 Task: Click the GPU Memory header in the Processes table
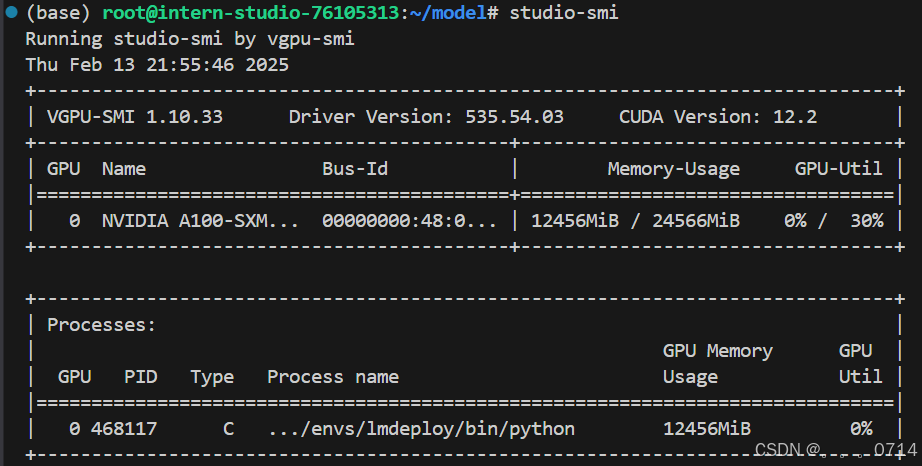click(x=717, y=351)
